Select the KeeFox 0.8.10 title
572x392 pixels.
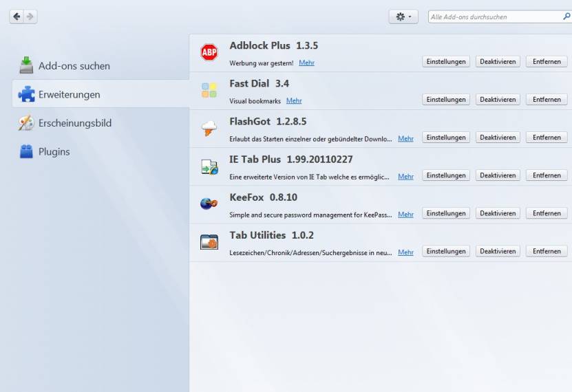coord(264,197)
